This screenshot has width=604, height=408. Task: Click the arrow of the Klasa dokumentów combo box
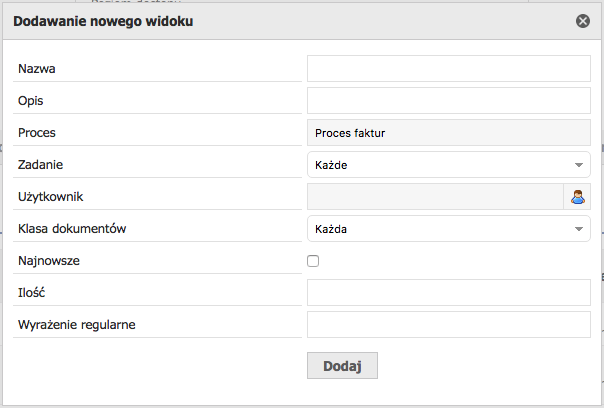tap(579, 229)
